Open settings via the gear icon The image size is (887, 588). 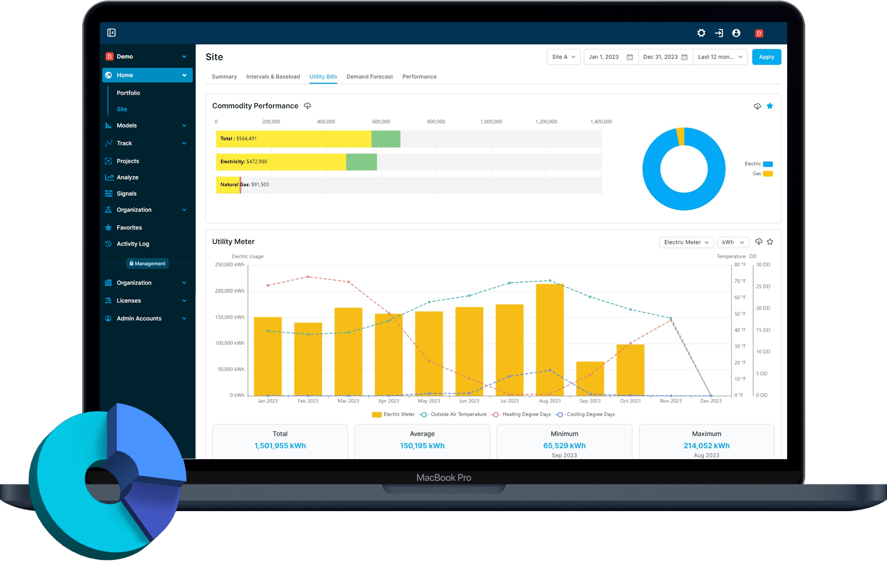coord(701,33)
